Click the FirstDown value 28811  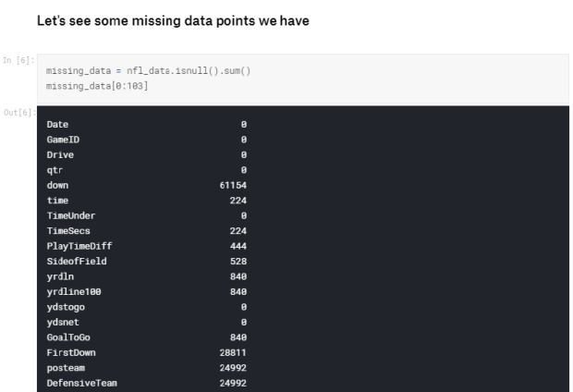pyautogui.click(x=233, y=353)
